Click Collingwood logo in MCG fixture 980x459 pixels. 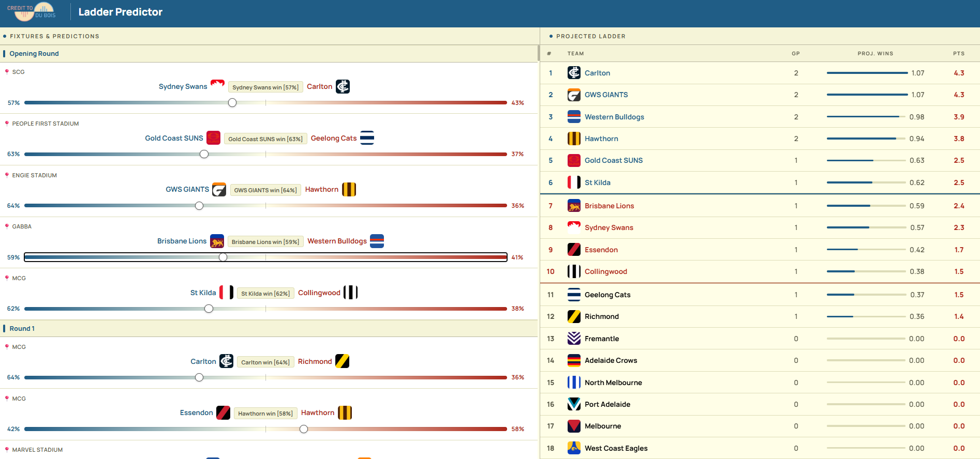click(x=350, y=293)
